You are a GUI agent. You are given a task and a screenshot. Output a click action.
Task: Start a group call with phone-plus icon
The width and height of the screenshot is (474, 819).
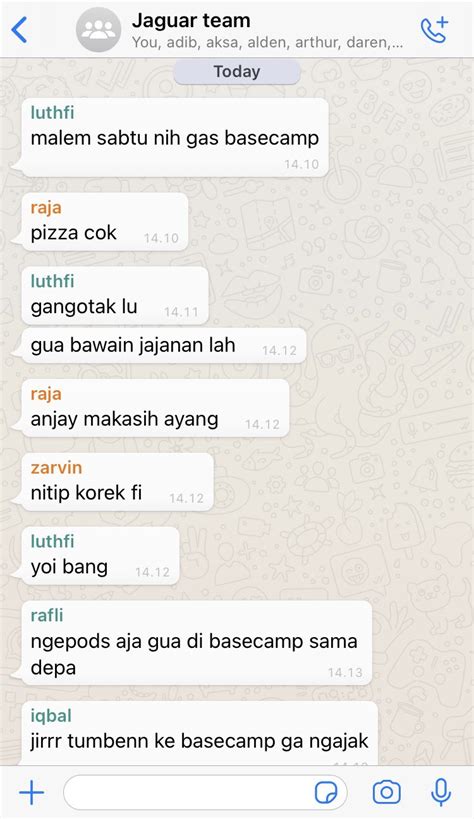(x=434, y=29)
